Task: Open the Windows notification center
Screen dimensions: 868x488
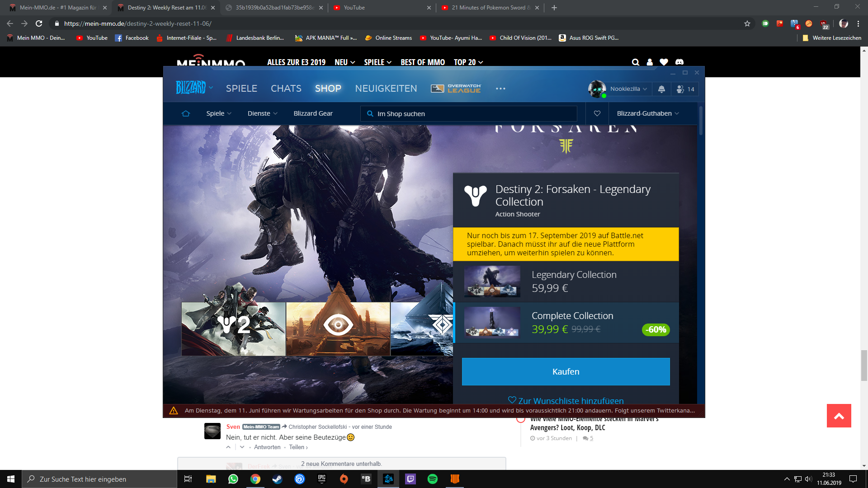Action: pyautogui.click(x=853, y=479)
